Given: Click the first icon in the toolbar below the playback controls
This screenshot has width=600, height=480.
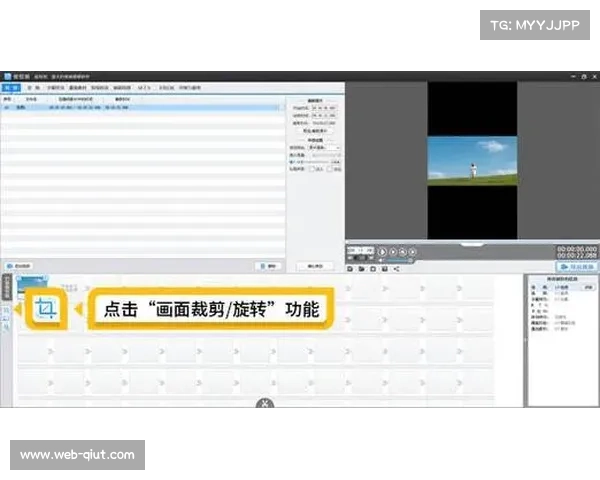Looking at the screenshot, I should pyautogui.click(x=350, y=269).
